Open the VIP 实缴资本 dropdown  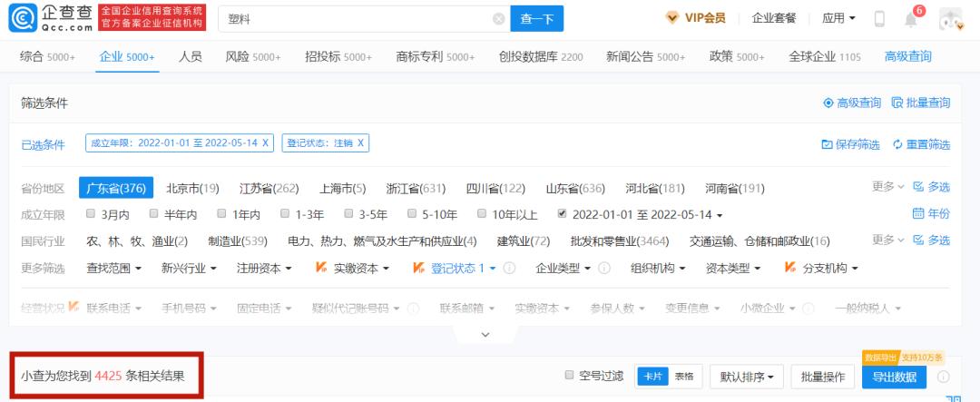(x=352, y=269)
